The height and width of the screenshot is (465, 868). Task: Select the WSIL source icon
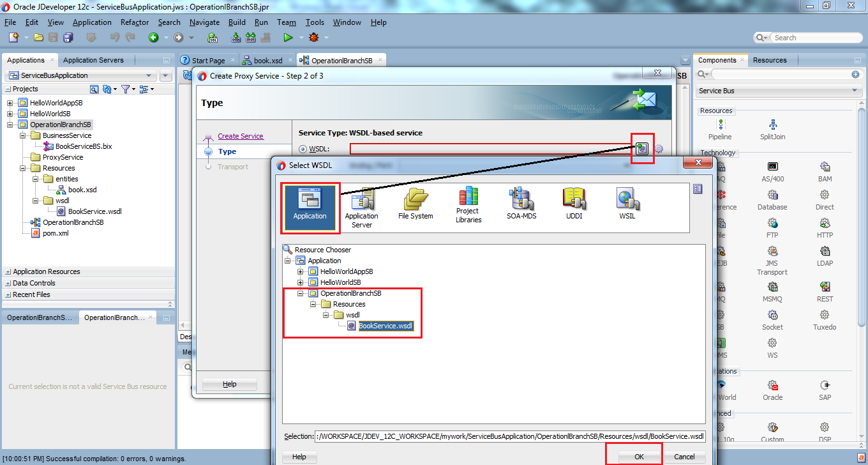pyautogui.click(x=627, y=204)
